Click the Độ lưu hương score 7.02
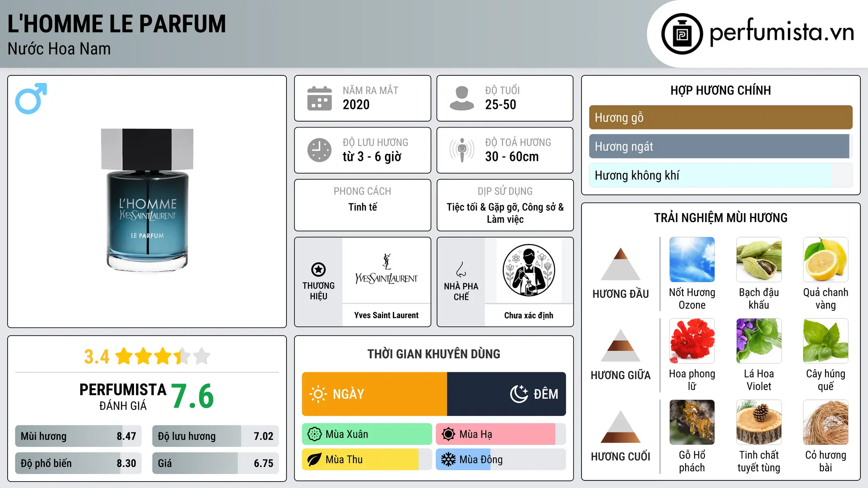The image size is (868, 488). (264, 436)
